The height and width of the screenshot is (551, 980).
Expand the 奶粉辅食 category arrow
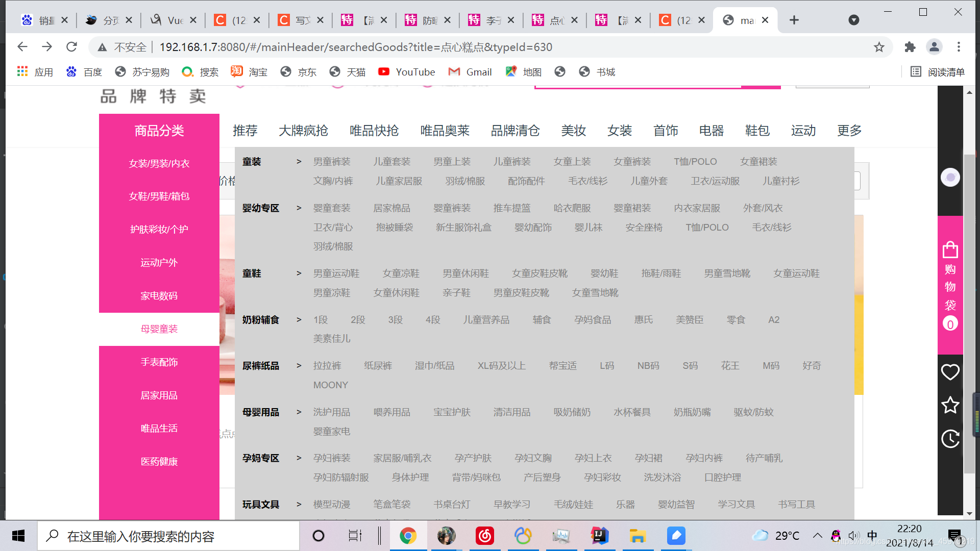(299, 320)
